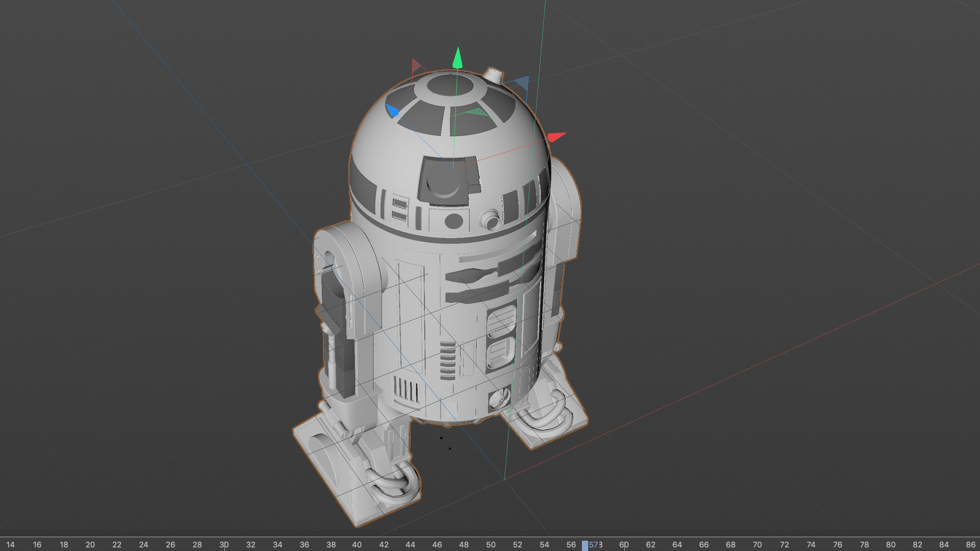
Task: Select the current-frame playhead marker at 57
Action: point(585,545)
